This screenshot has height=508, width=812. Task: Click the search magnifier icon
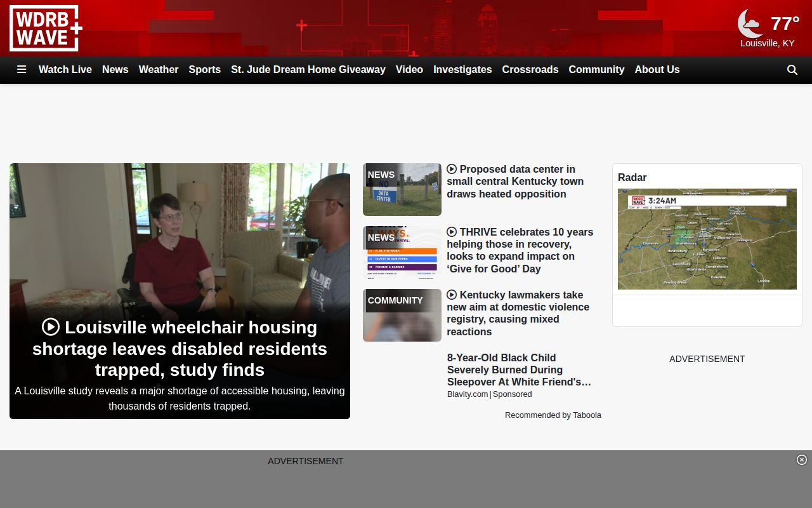pos(792,70)
